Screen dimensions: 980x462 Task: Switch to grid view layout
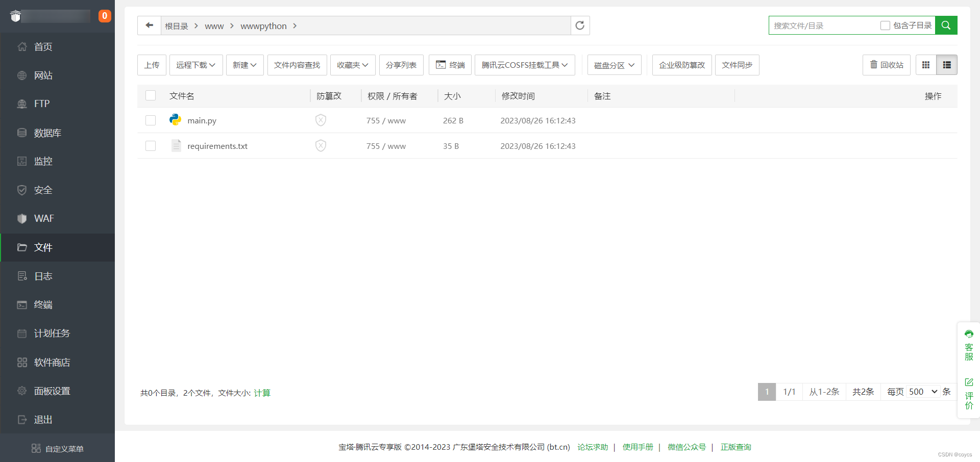(x=926, y=65)
